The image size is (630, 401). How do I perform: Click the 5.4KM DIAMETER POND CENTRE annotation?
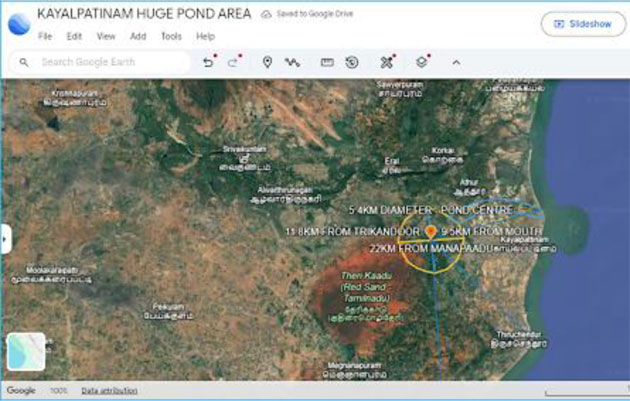pyautogui.click(x=430, y=210)
